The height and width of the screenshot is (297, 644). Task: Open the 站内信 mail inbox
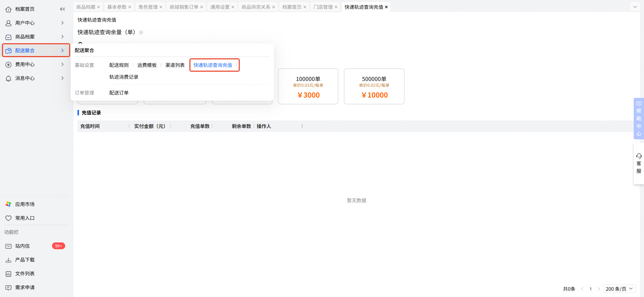[22, 246]
